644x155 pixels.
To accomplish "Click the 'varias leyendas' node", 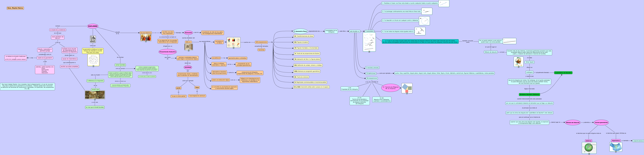I will point(120,65).
